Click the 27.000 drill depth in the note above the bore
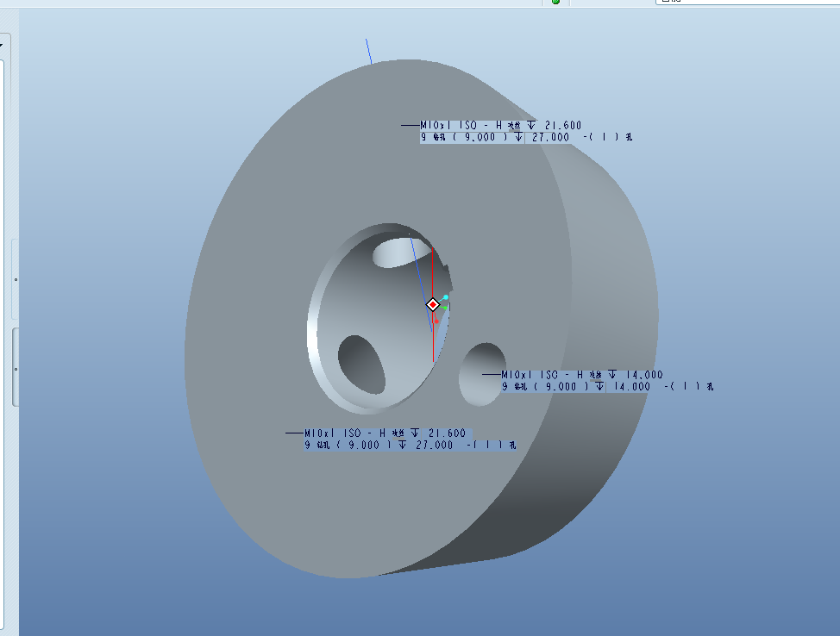 point(551,137)
